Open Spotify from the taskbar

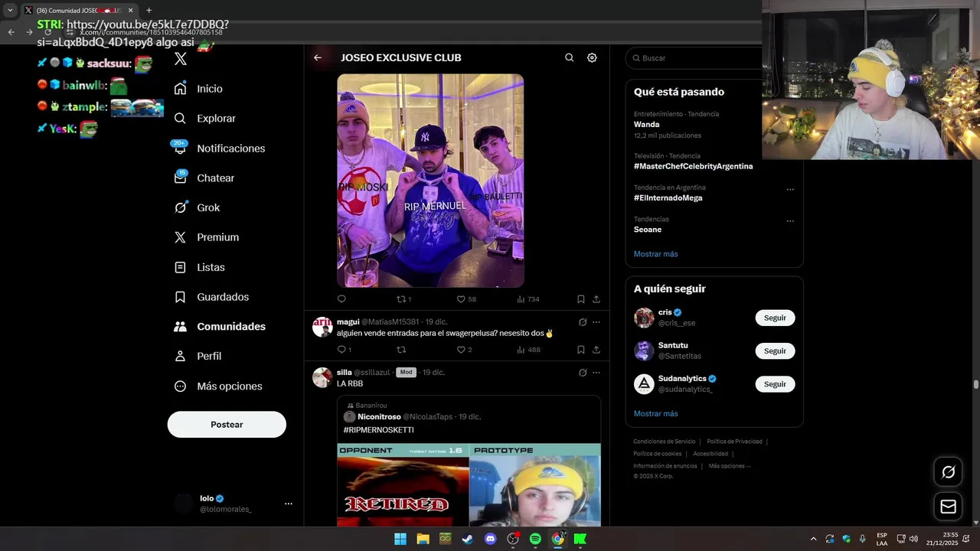pyautogui.click(x=535, y=539)
